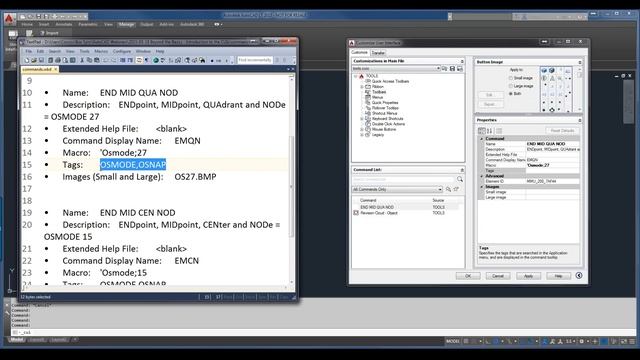Click the Help button in CUI dialog
640x360 pixels.
coord(558,276)
